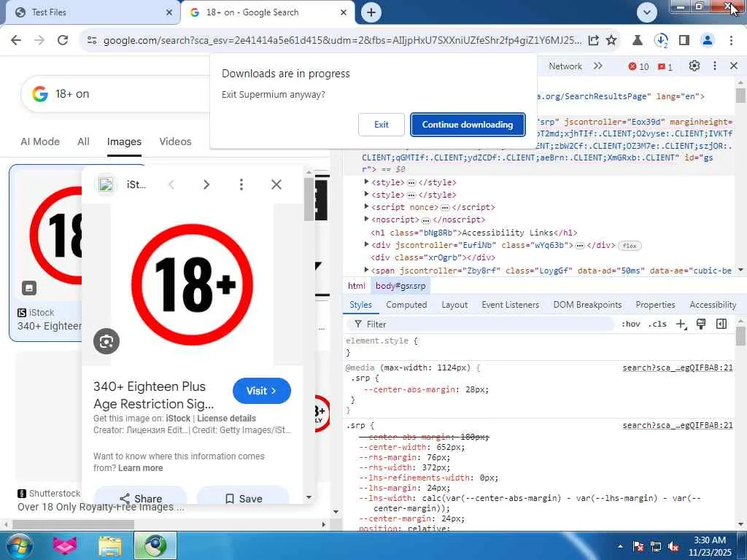Toggle the rendering emulations brush icon

pyautogui.click(x=701, y=324)
